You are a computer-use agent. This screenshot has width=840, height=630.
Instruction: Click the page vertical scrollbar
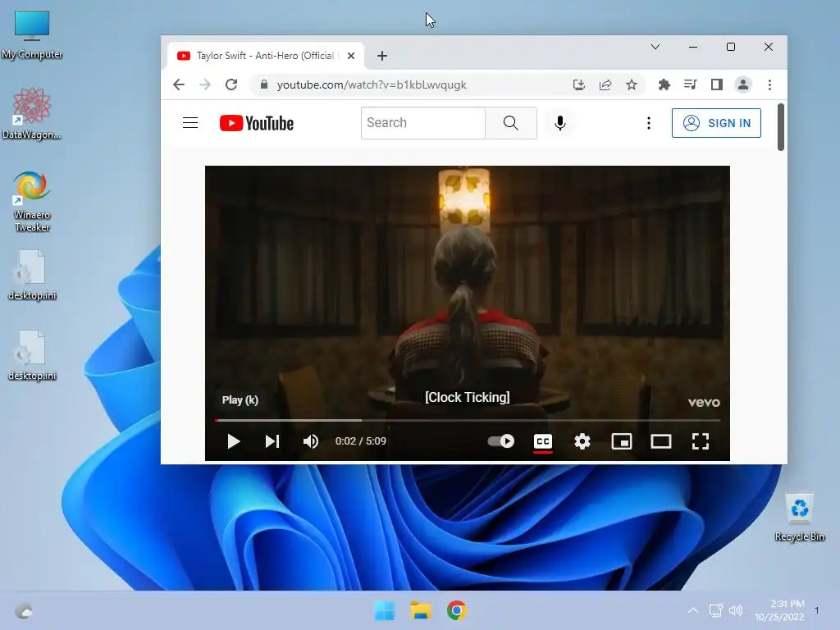tap(781, 127)
